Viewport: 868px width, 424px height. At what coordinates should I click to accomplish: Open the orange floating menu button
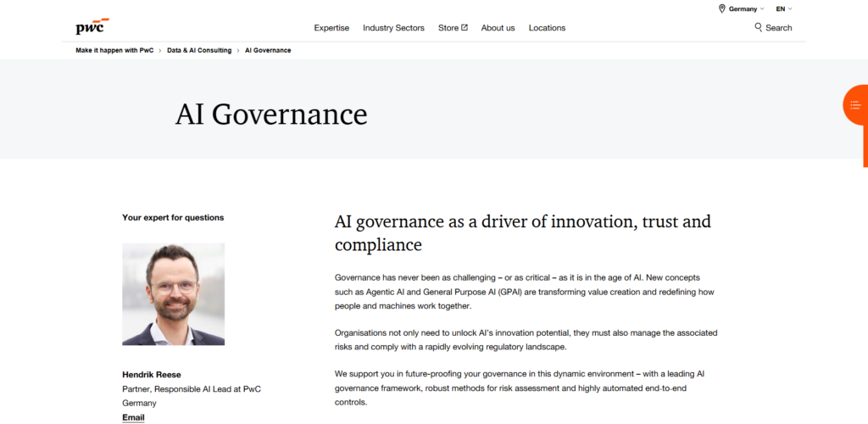pos(855,104)
